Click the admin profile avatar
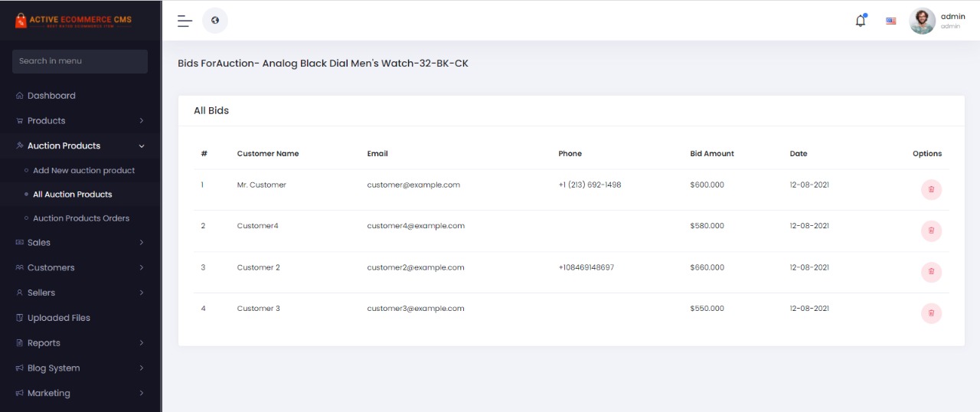Screen dimensions: 980x412 pyautogui.click(x=922, y=21)
